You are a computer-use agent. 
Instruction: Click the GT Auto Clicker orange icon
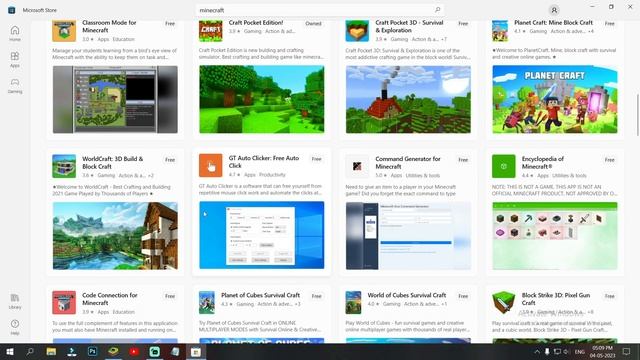[x=211, y=165]
